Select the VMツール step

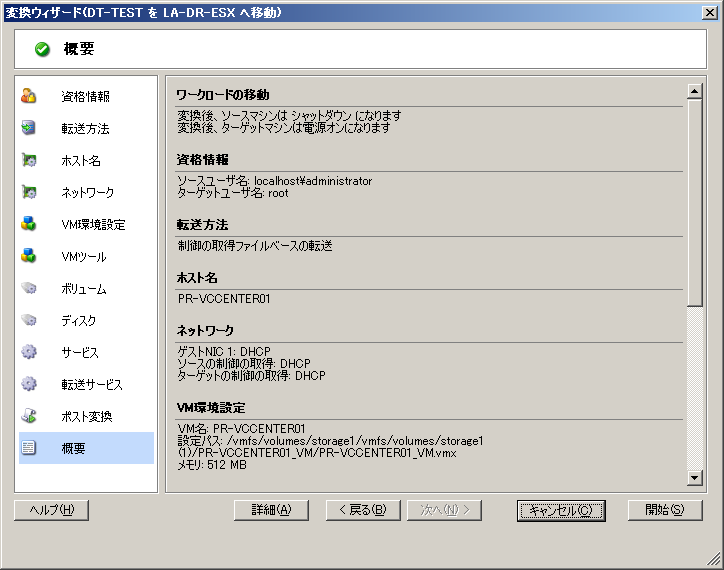pyautogui.click(x=84, y=256)
